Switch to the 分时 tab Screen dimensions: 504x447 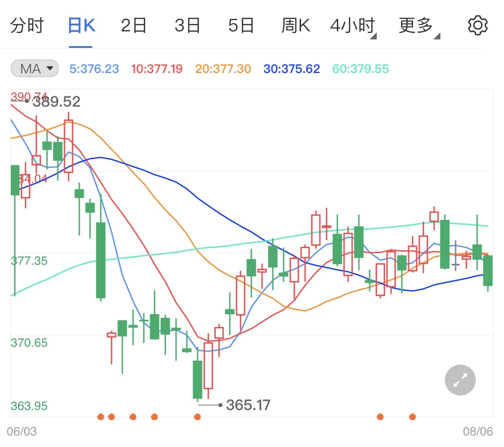(x=27, y=26)
